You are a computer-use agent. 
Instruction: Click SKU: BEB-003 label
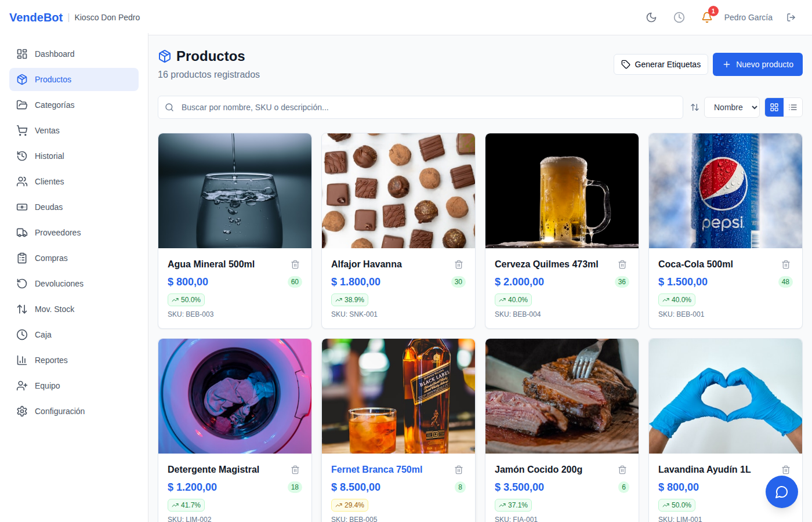pyautogui.click(x=190, y=314)
